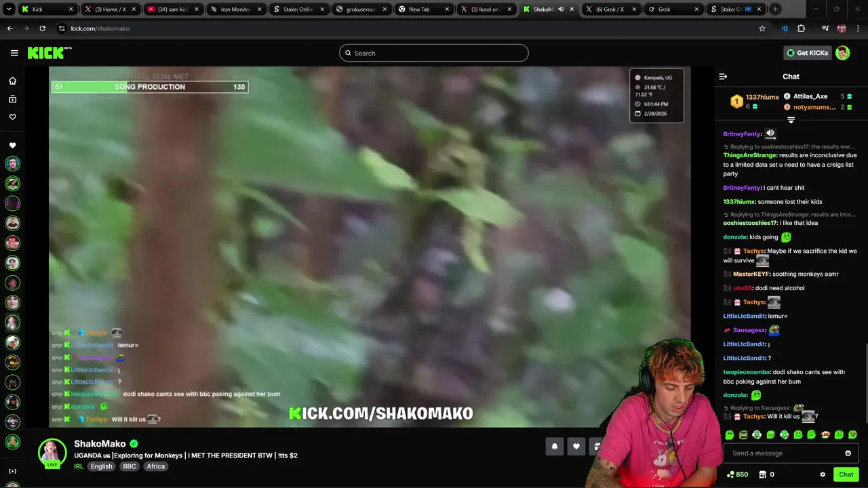Expand the gift leaderboard with the chevron

tap(791, 120)
